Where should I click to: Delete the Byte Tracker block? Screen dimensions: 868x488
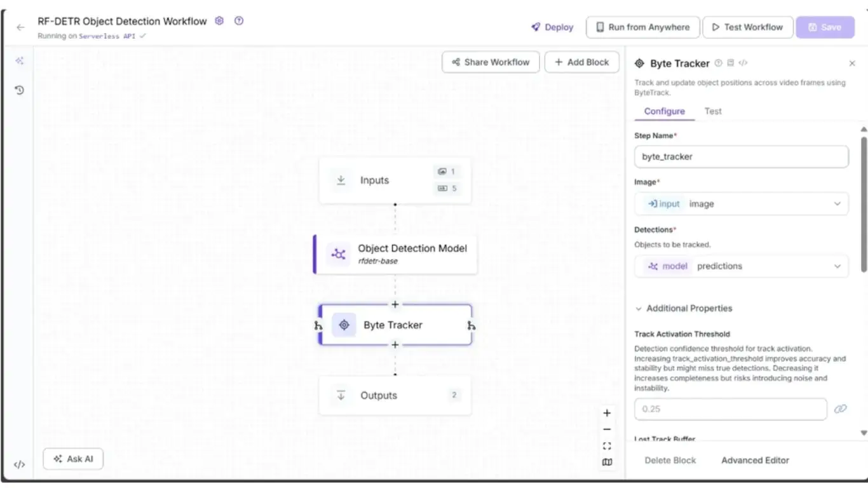670,460
